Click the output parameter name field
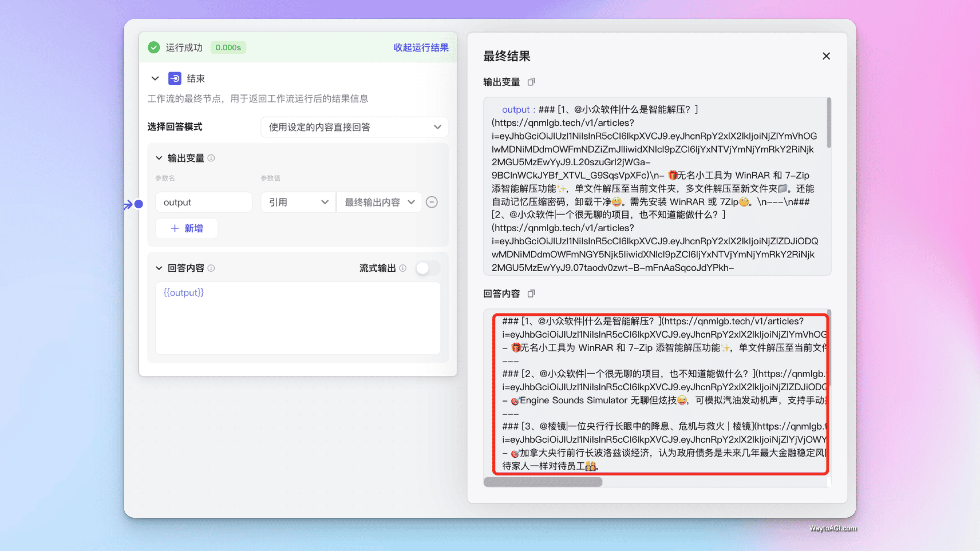The width and height of the screenshot is (980, 551). pyautogui.click(x=204, y=202)
